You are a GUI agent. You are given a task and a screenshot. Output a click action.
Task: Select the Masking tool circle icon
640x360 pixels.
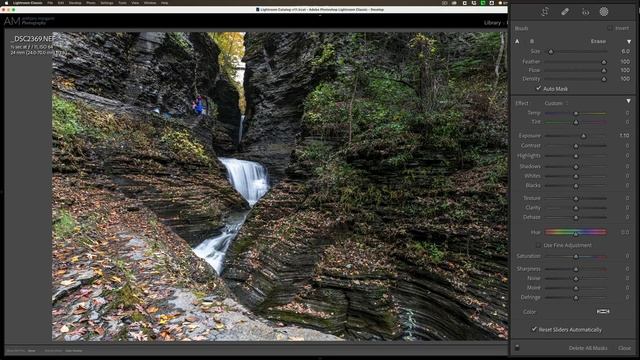click(x=604, y=12)
